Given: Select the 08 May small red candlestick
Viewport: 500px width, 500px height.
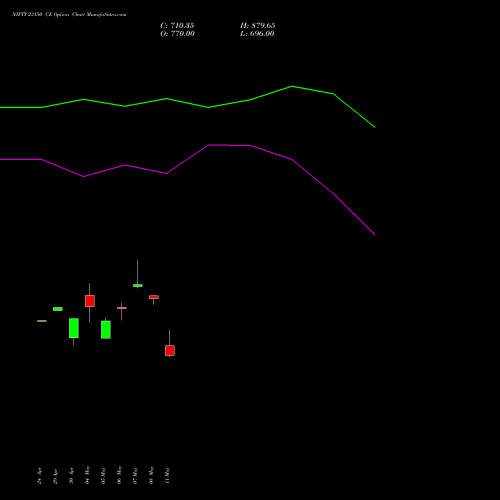Looking at the screenshot, I should coord(154,297).
